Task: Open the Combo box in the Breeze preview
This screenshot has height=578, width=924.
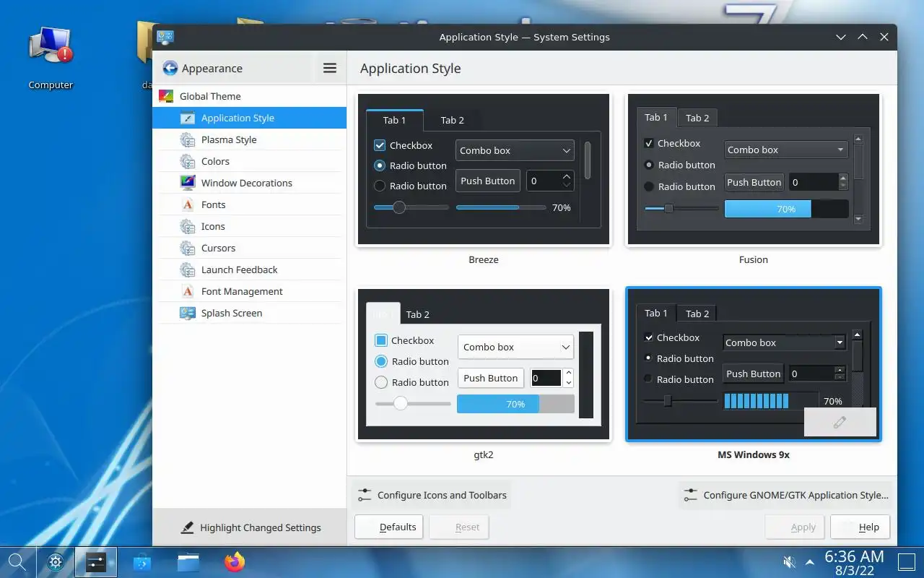Action: click(x=515, y=150)
